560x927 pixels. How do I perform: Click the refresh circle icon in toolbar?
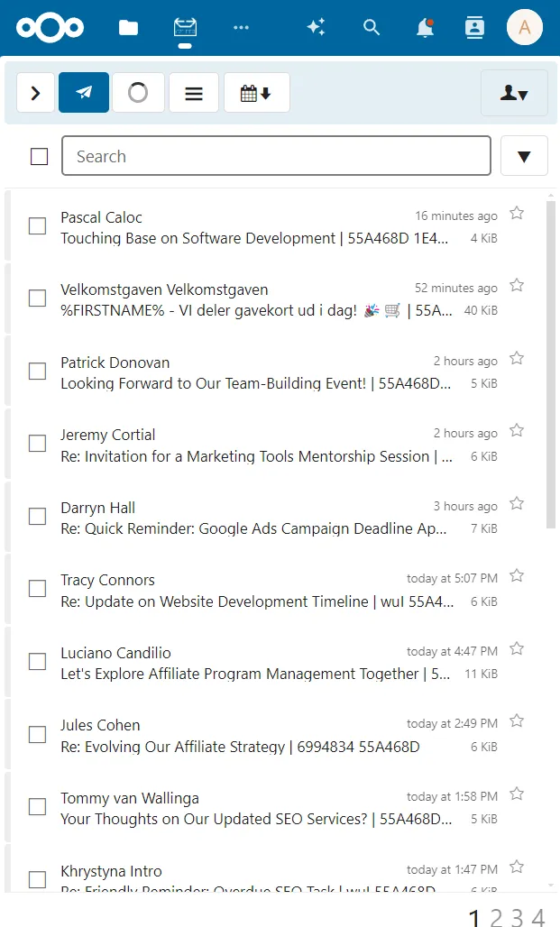(x=138, y=92)
